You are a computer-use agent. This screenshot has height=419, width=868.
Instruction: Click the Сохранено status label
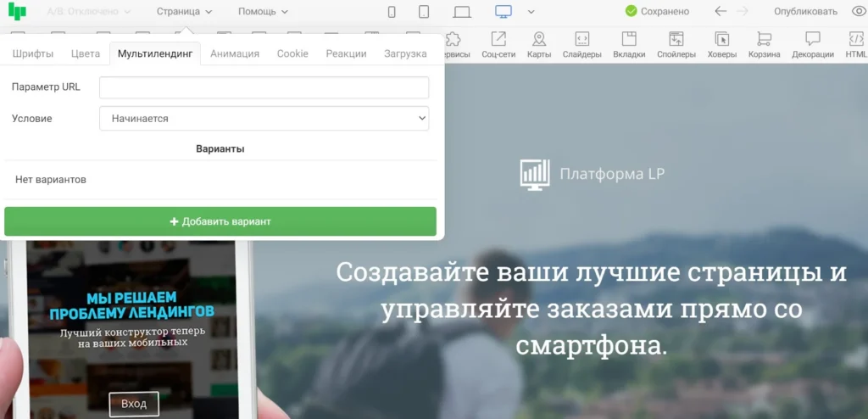665,11
